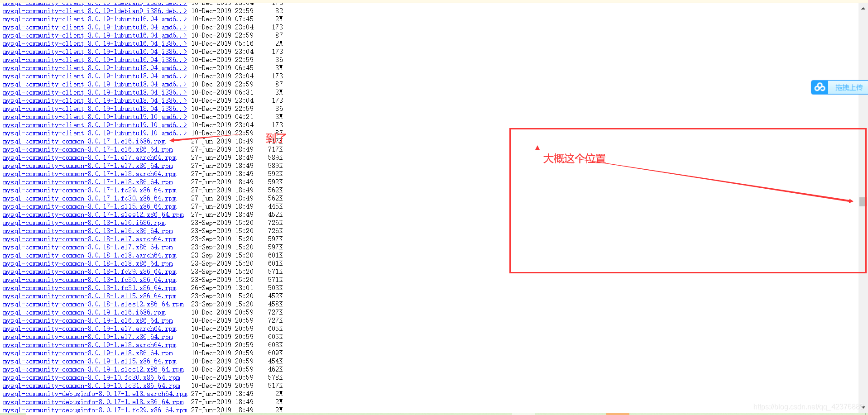
Task: Download mysql-community-common-8.0.17-1.el6.x86_64.rpm
Action: (88, 149)
